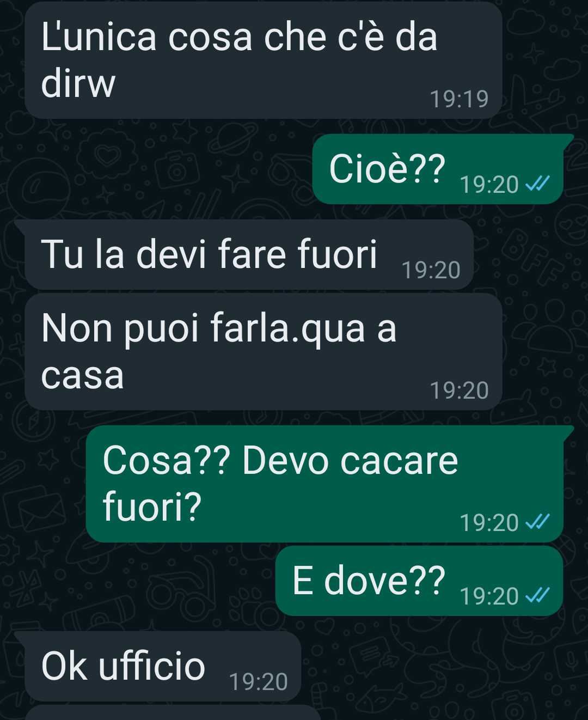Tap the partially visible bubble below "Ok ufficio"
Viewport: 588px width, 720px height.
(x=173, y=712)
